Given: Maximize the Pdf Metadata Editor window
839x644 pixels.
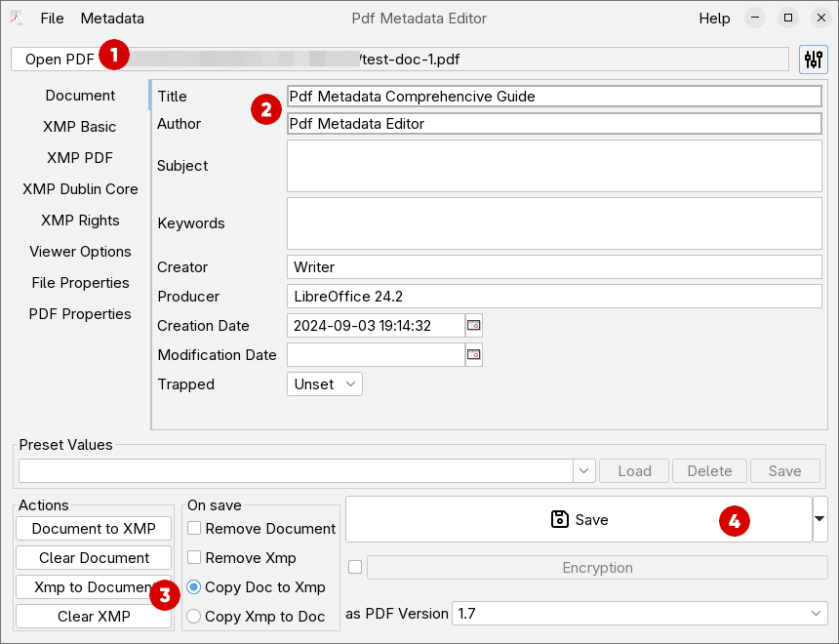Looking at the screenshot, I should (x=787, y=19).
